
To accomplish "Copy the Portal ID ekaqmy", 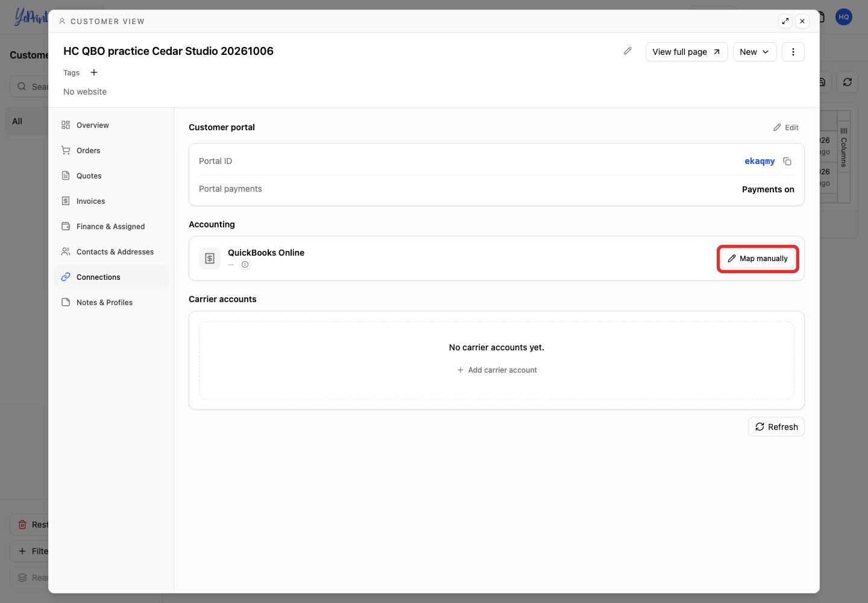I will 787,161.
